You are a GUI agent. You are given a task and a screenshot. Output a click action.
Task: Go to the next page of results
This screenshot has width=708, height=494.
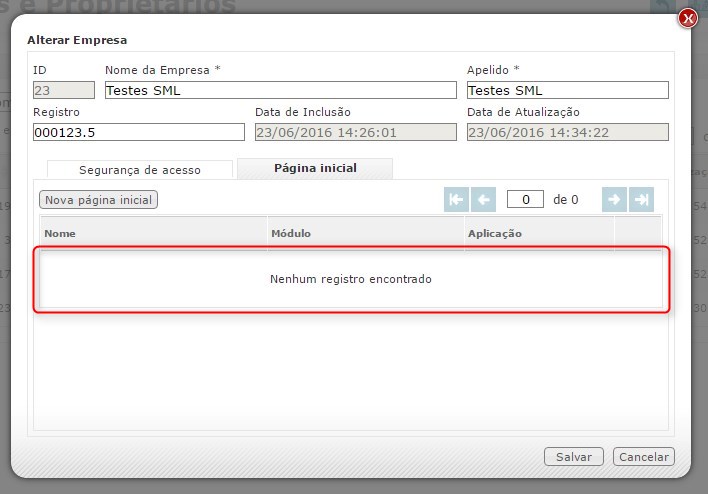(x=614, y=199)
